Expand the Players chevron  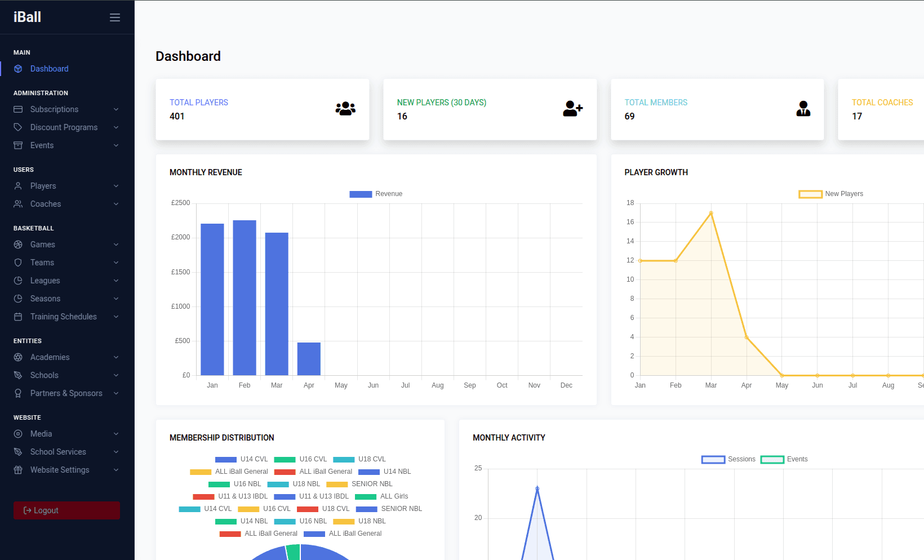116,186
